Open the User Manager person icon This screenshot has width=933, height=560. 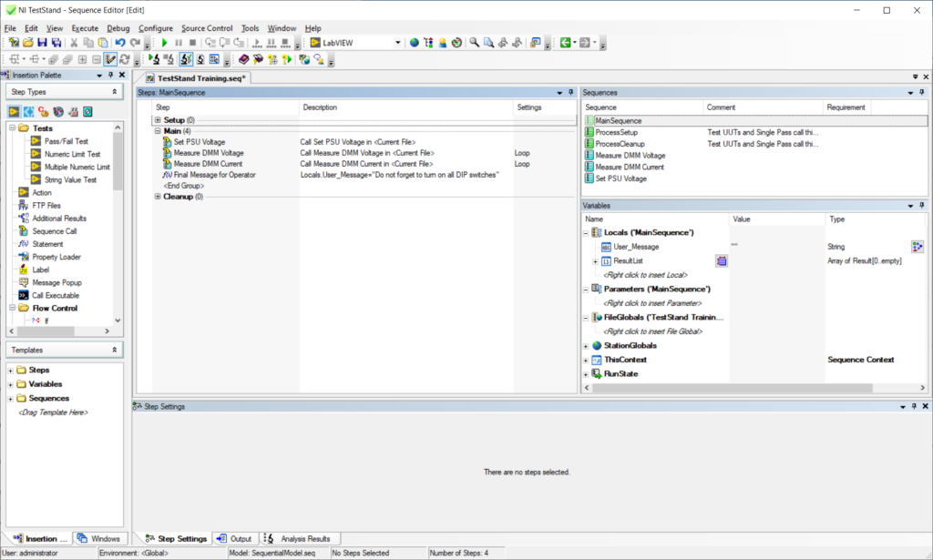pyautogui.click(x=443, y=43)
